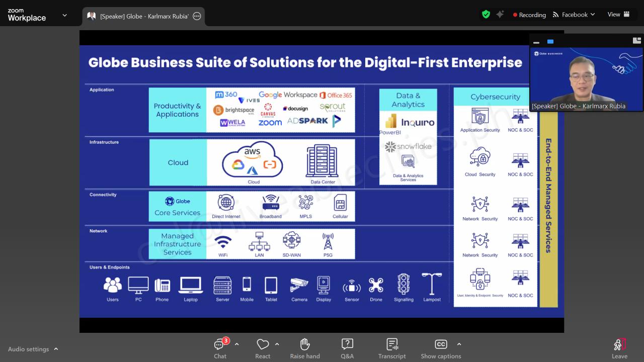Click the Laptop icon on slide
The height and width of the screenshot is (362, 644).
tap(191, 285)
